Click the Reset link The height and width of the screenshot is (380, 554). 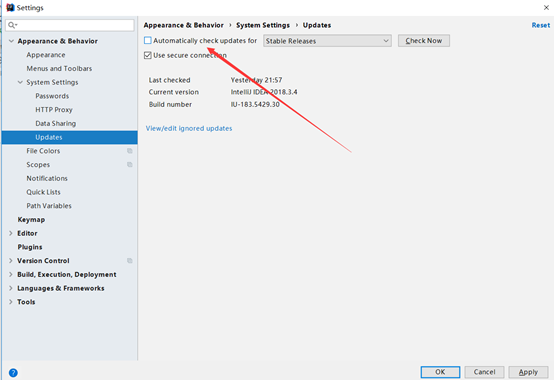(x=541, y=25)
